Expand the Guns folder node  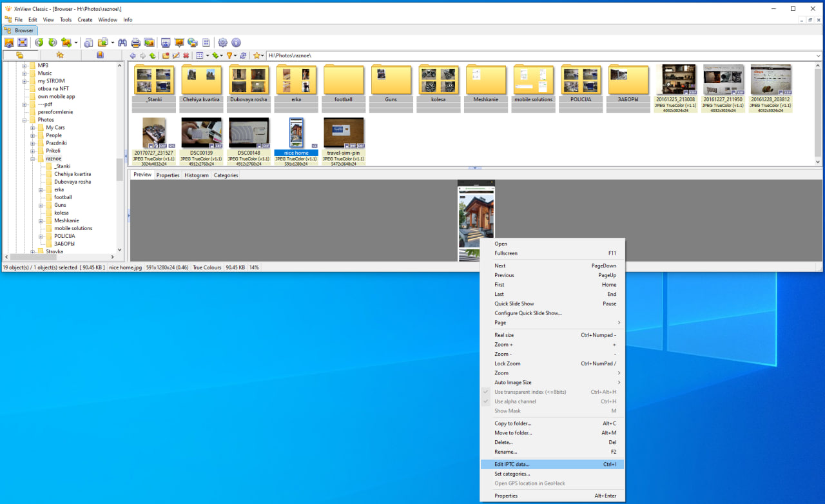coord(41,205)
